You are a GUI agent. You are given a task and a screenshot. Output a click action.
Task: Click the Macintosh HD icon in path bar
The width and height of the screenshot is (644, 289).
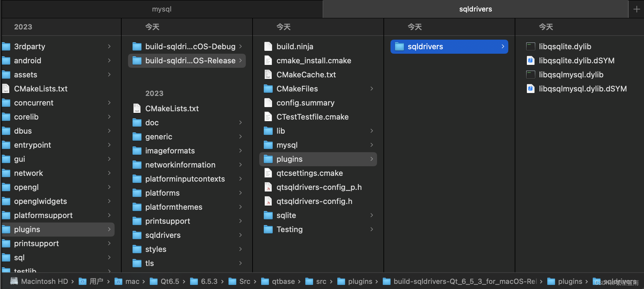pos(14,281)
